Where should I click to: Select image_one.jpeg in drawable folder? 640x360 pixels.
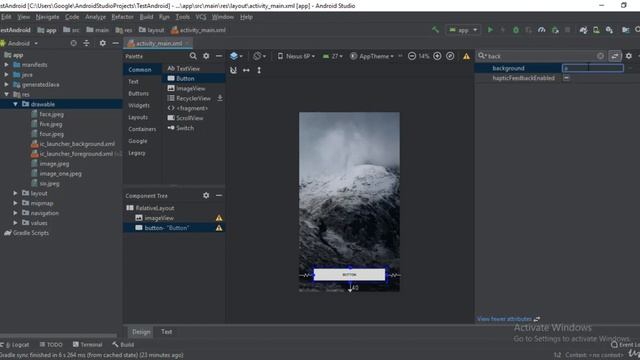[x=60, y=173]
